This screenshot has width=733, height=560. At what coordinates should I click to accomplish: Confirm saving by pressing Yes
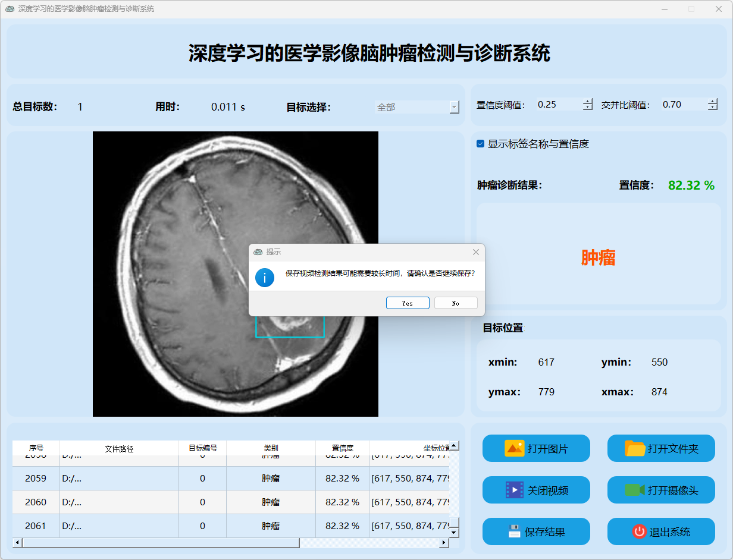[x=408, y=303]
